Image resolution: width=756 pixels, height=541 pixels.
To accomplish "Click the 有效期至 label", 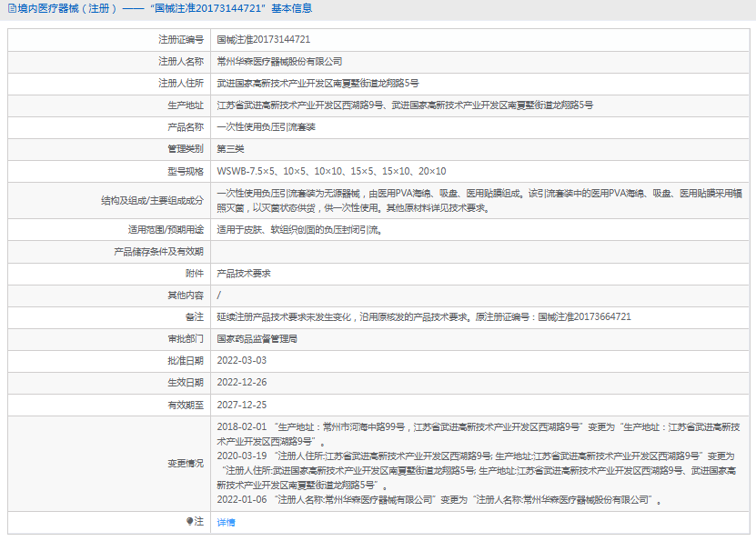I will tap(186, 406).
